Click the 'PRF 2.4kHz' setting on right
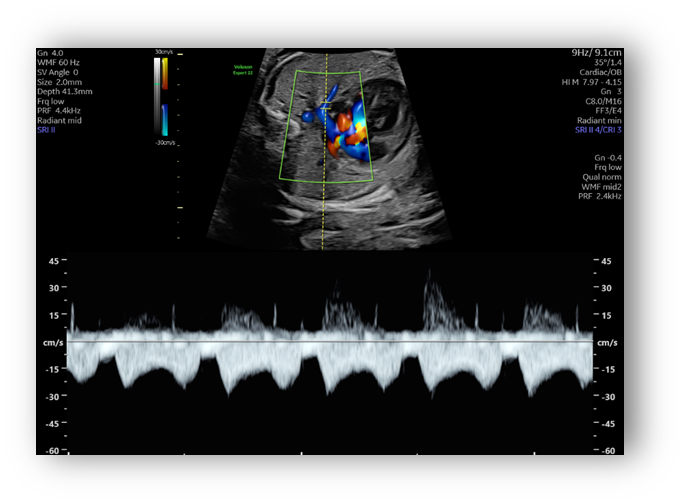This screenshot has width=685, height=503. click(x=598, y=196)
